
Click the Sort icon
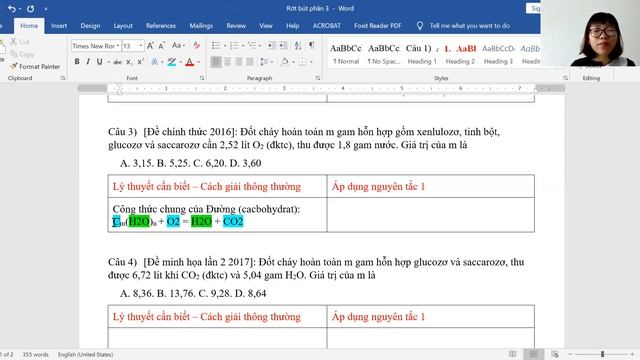point(298,45)
